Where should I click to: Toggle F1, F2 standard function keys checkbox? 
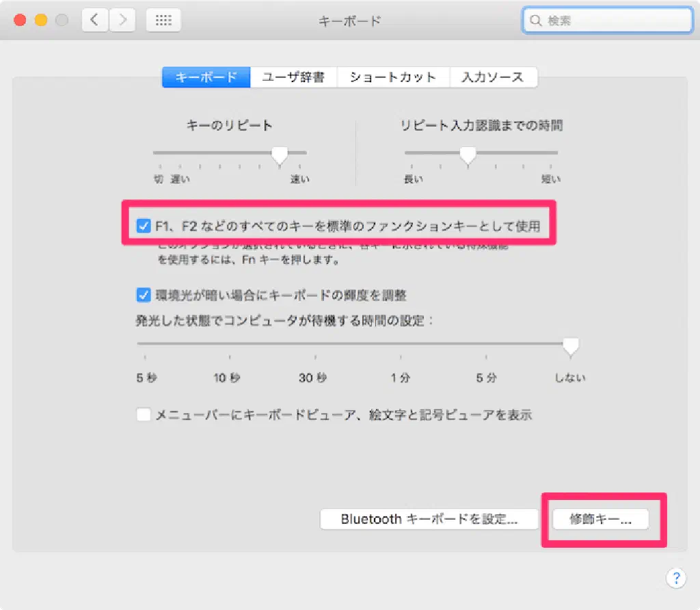144,226
